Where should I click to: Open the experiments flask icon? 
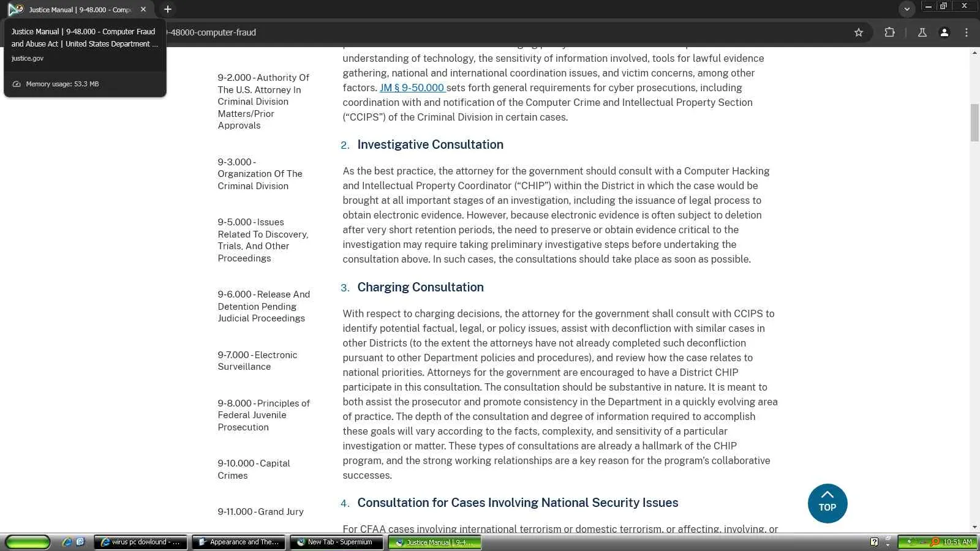point(922,32)
